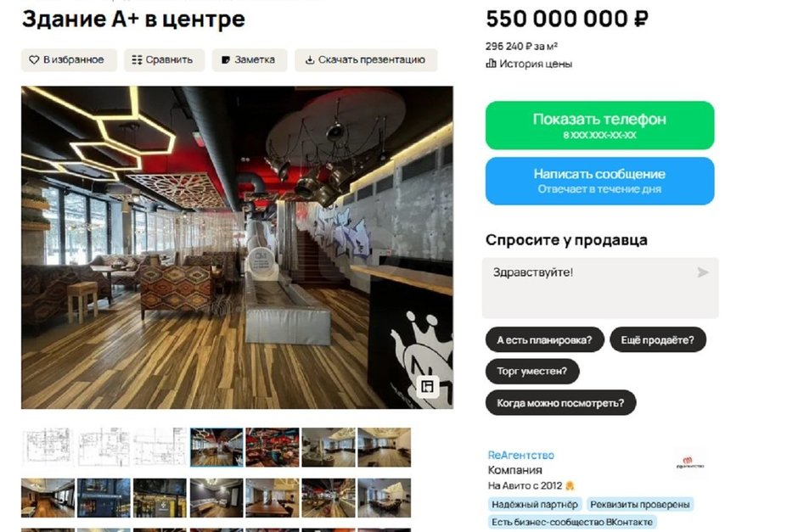Viewport: 798px width, 532px height.
Task: Select 'Ещё продаёте?' quick question
Action: (658, 339)
